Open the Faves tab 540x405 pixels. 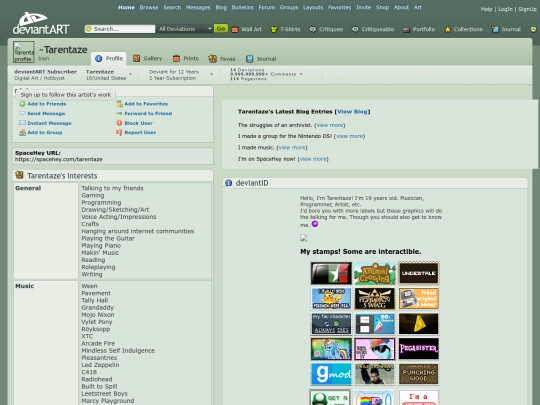tap(222, 59)
